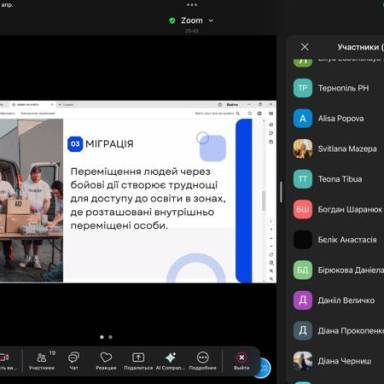Image resolution: width=384 pixels, height=384 pixels.
Task: Open the three-dot menu at top center
Action: (192, 5)
